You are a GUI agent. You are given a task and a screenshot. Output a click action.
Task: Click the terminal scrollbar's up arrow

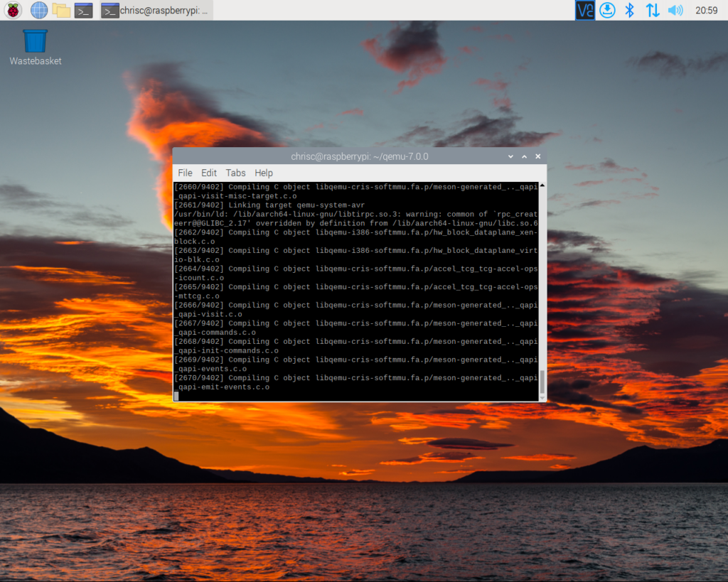[x=542, y=185]
